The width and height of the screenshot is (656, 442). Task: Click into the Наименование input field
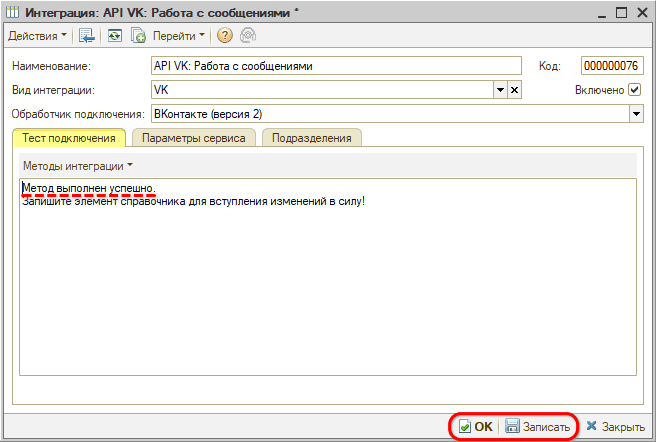pyautogui.click(x=336, y=66)
